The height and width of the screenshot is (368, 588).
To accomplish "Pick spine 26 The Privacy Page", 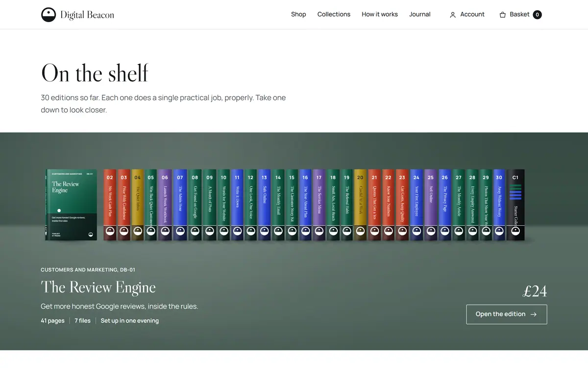I will pos(444,205).
